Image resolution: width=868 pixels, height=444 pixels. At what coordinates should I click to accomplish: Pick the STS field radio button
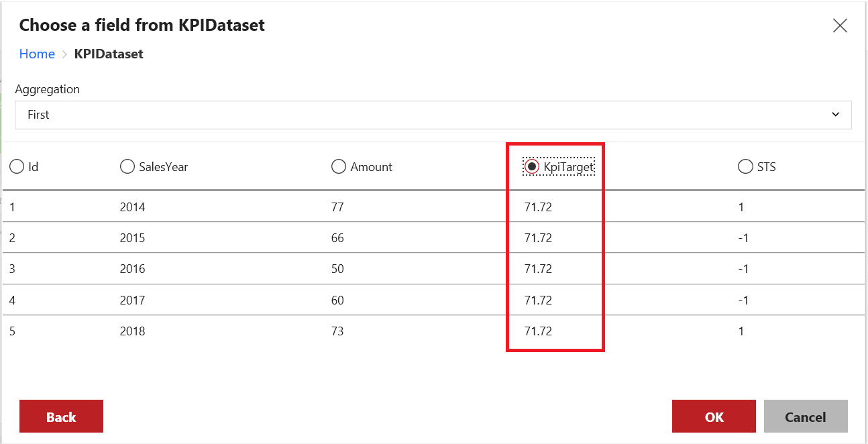[x=745, y=167]
